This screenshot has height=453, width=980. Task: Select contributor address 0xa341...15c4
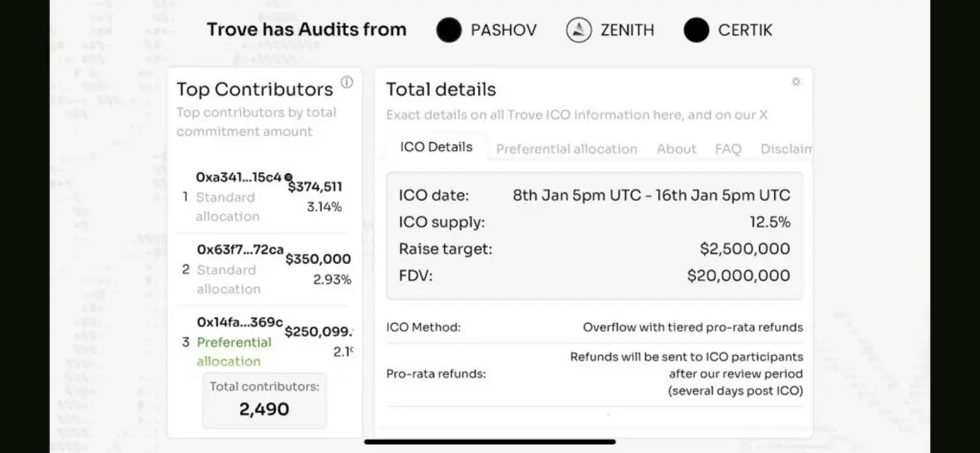(x=238, y=177)
